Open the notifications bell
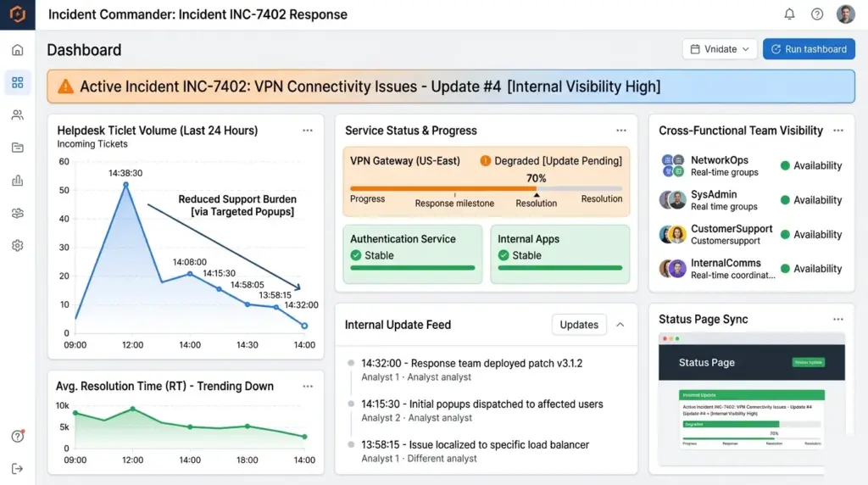The height and width of the screenshot is (485, 868). (x=789, y=14)
